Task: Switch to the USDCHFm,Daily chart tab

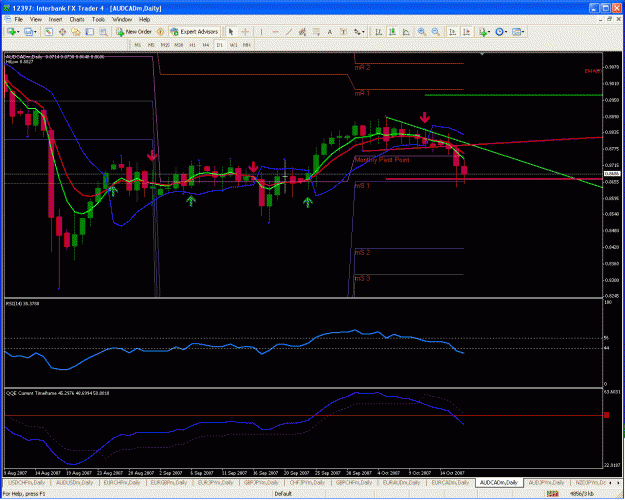Action: pos(27,483)
